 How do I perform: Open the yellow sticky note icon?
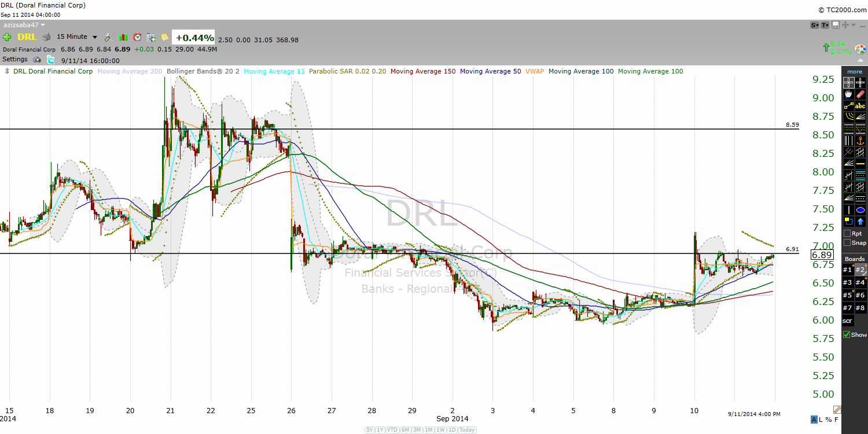[165, 37]
